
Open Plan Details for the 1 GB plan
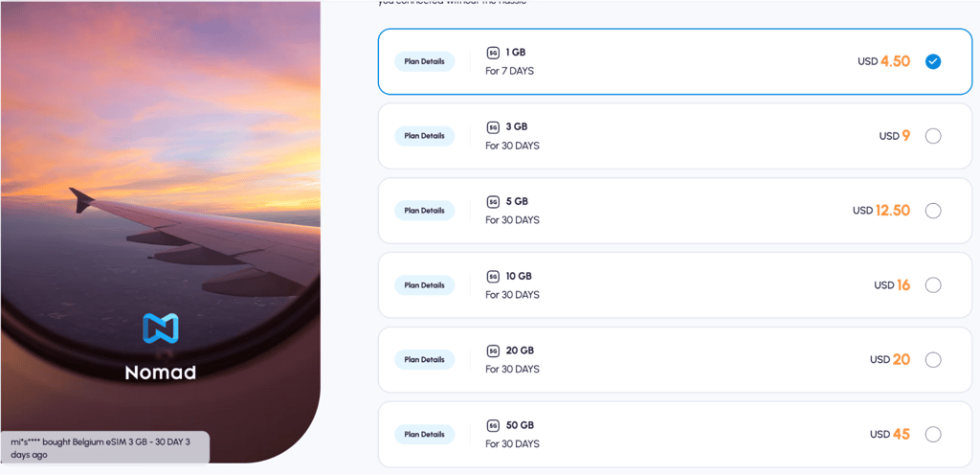tap(424, 61)
